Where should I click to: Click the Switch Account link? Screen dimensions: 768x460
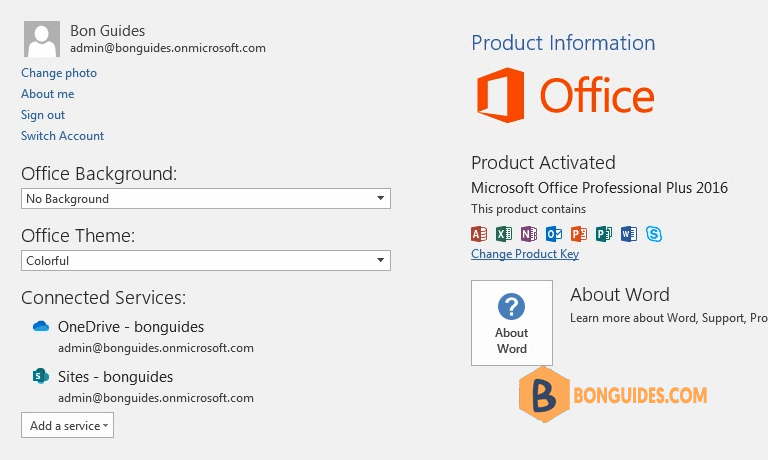point(63,136)
